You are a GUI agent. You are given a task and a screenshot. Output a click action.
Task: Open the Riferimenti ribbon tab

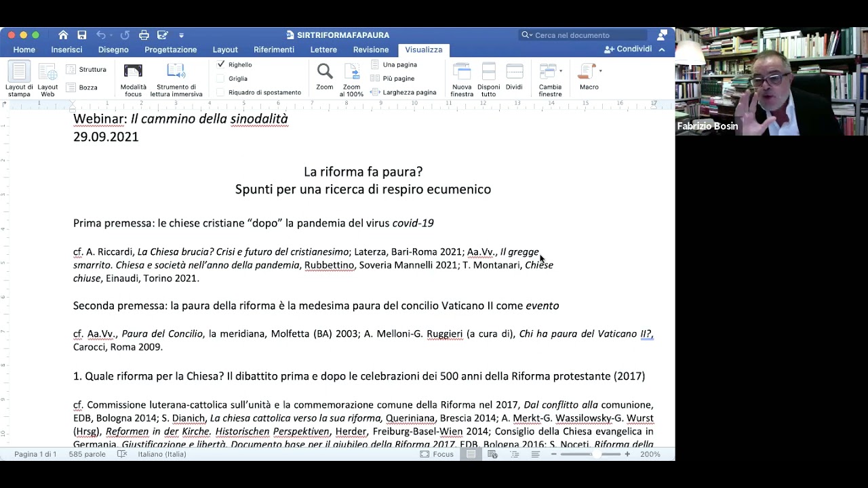click(x=274, y=49)
